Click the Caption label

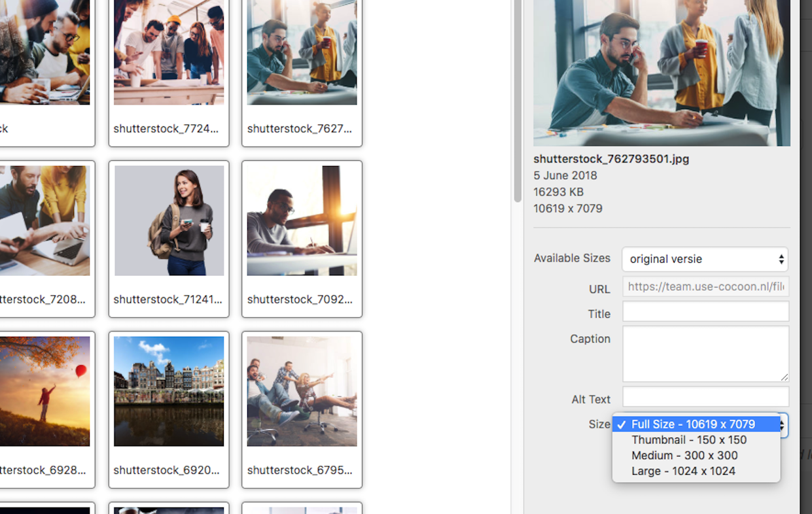(590, 339)
